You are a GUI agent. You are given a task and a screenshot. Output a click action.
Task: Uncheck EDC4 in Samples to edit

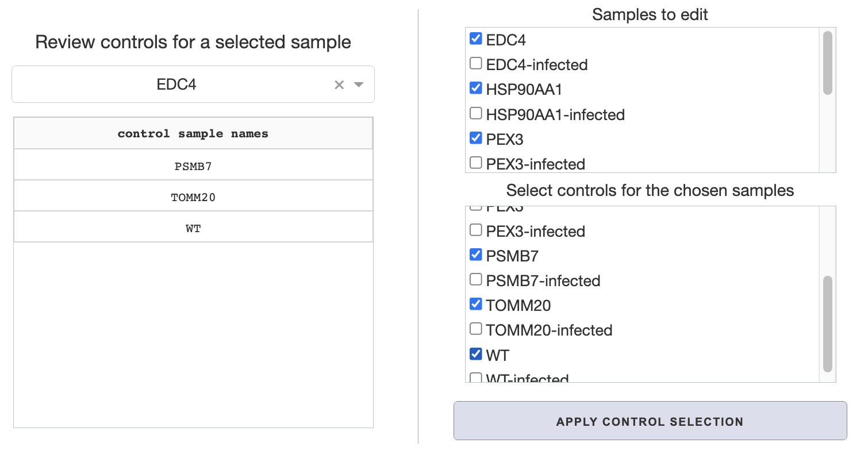click(x=475, y=38)
